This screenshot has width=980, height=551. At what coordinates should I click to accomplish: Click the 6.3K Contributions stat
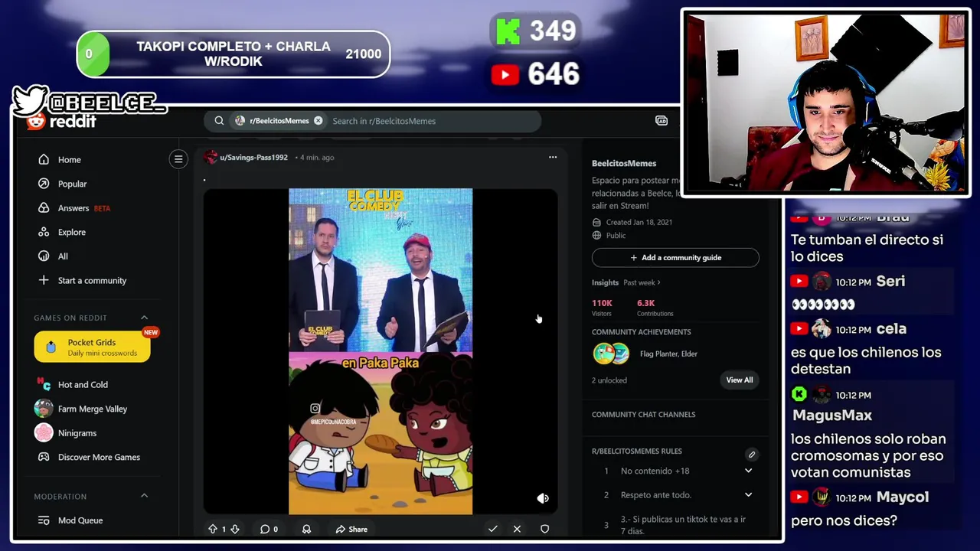pos(655,308)
